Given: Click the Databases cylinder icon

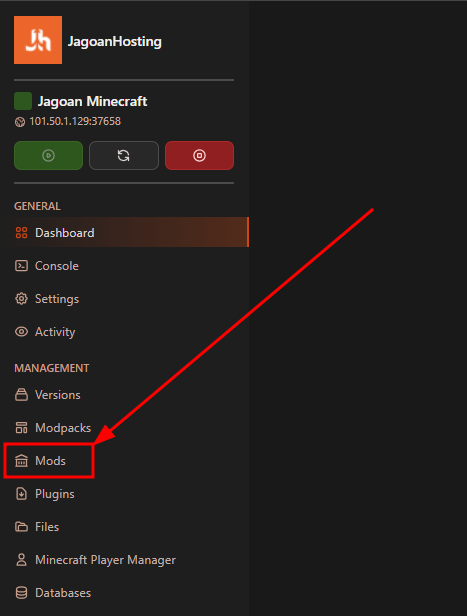Looking at the screenshot, I should [x=21, y=592].
